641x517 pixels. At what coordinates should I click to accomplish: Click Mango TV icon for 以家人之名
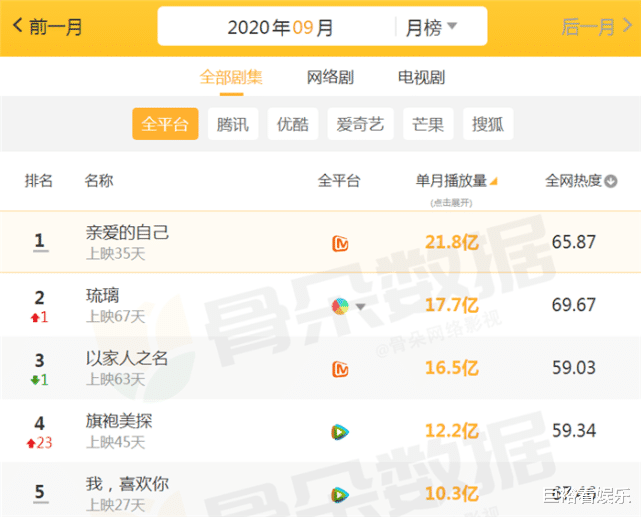(340, 369)
